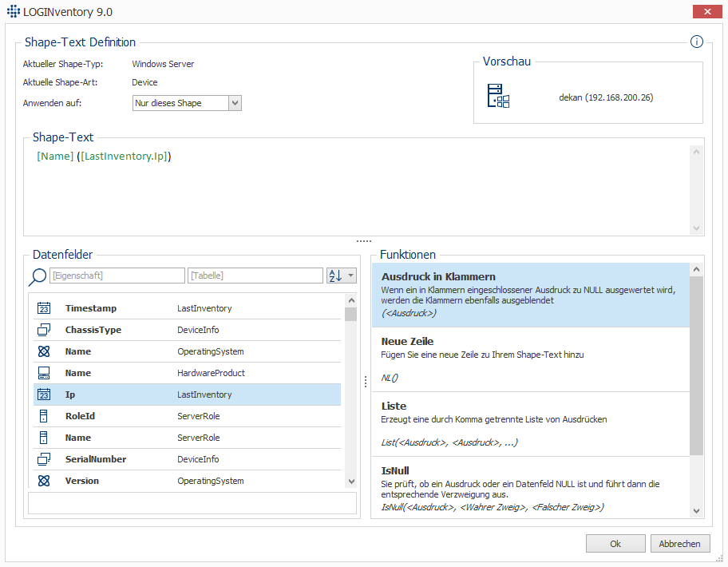The height and width of the screenshot is (567, 728).
Task: Click the [LastInventory.Ip] placeholder in Shape-Text
Action: (x=124, y=156)
